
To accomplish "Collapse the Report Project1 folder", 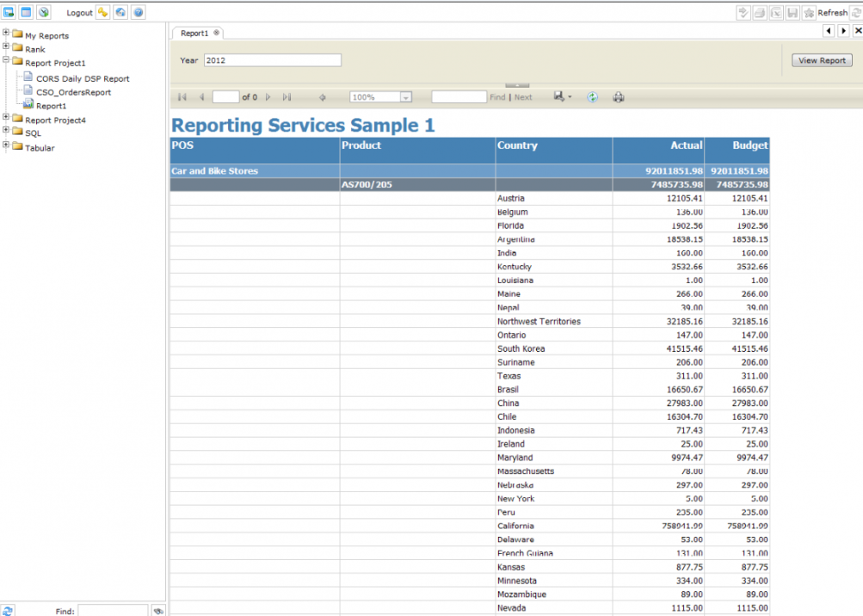I will tap(5, 60).
